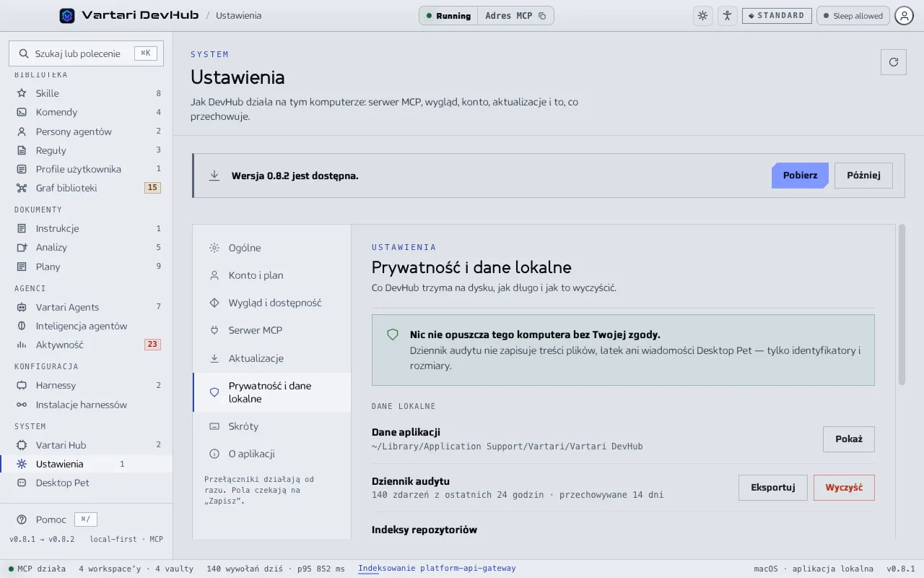Switch to the Aktualizacje tab
The image size is (924, 578).
pyautogui.click(x=272, y=358)
